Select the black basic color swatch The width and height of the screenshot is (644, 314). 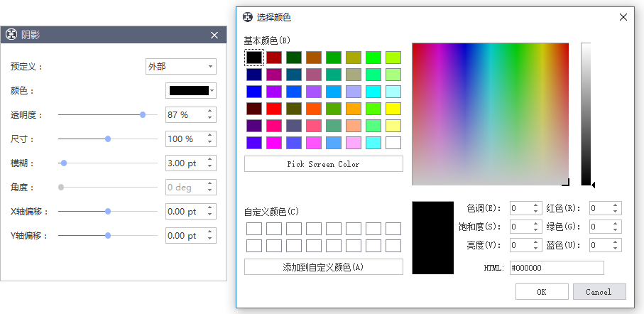click(x=254, y=58)
